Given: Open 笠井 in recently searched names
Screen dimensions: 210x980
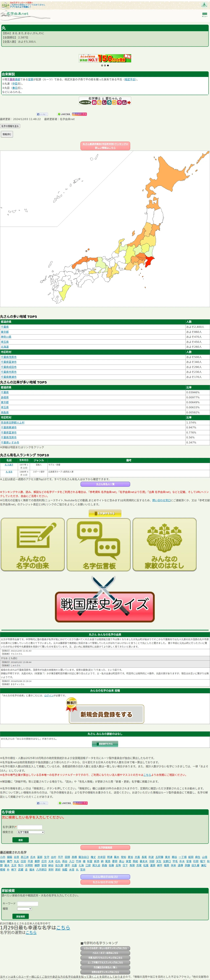Looking at the screenshot, I should 83,870.
